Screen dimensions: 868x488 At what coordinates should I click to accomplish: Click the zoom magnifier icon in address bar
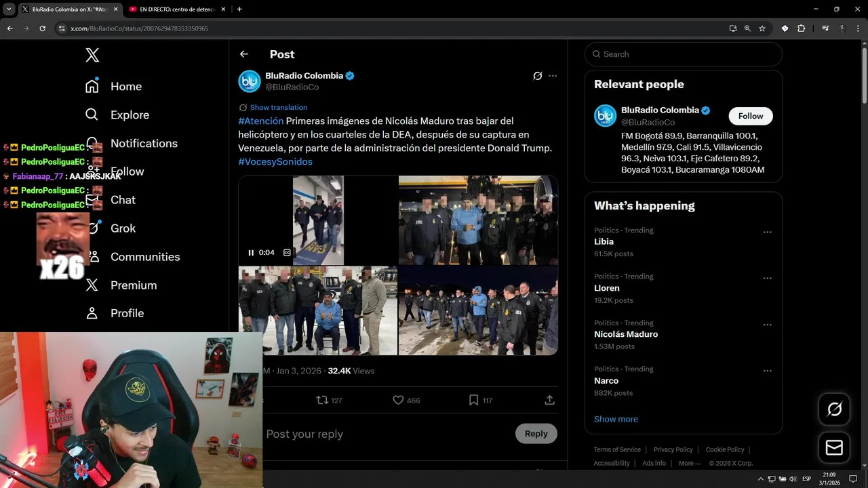click(x=747, y=28)
